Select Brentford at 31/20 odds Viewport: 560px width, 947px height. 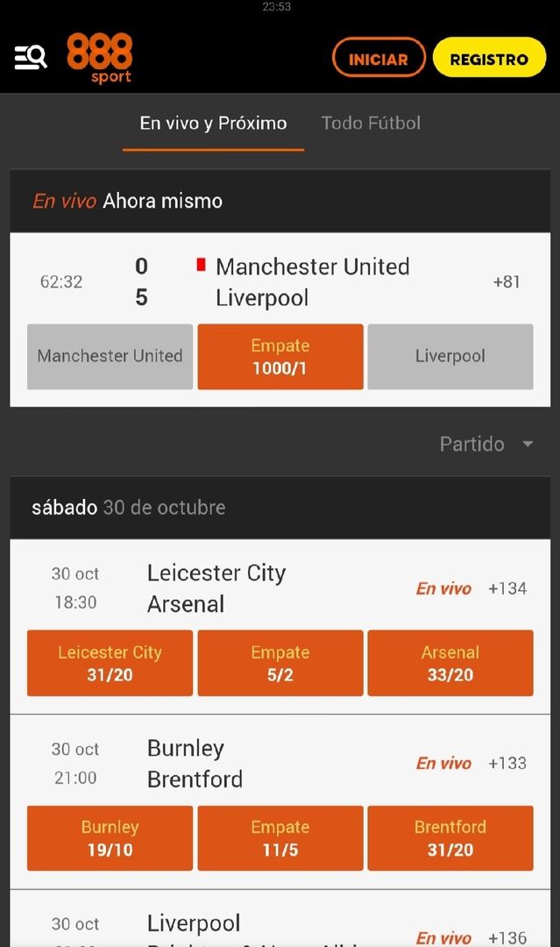pyautogui.click(x=450, y=837)
